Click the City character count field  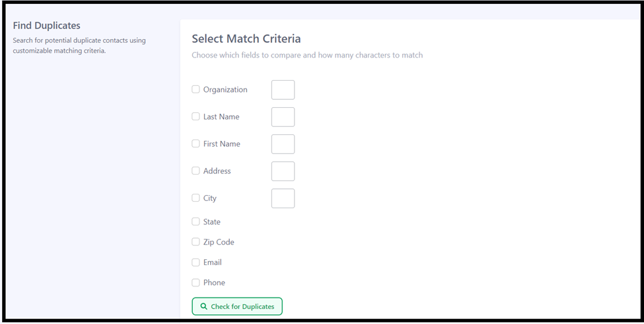283,198
